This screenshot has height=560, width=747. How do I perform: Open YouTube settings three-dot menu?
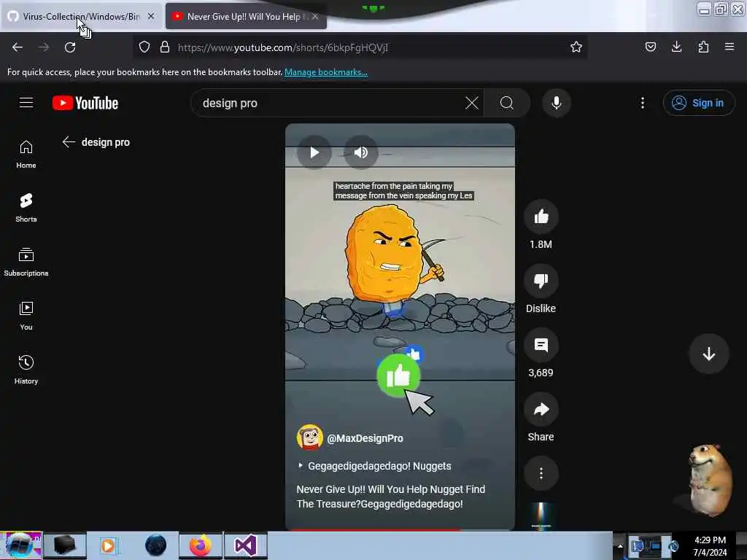[x=643, y=103]
